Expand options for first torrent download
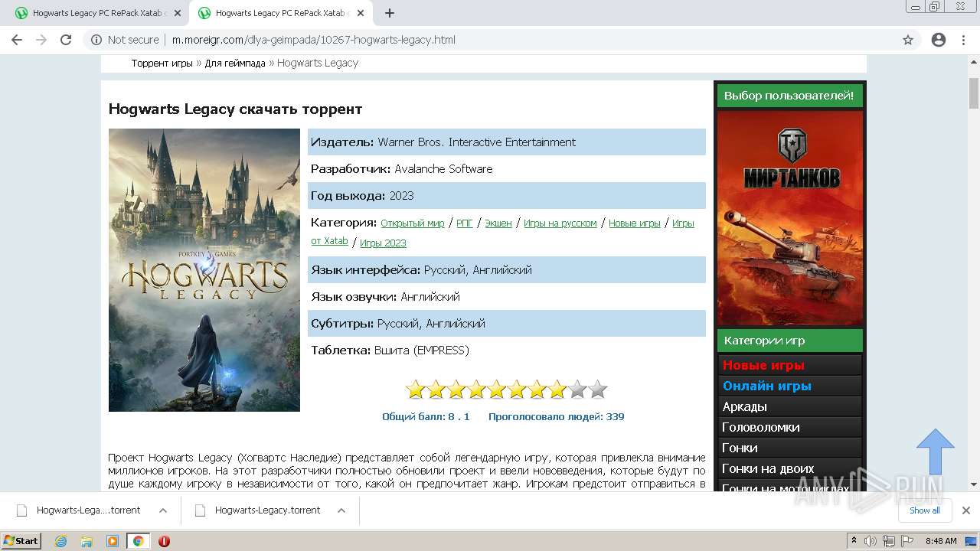The width and height of the screenshot is (980, 551). coord(163,510)
